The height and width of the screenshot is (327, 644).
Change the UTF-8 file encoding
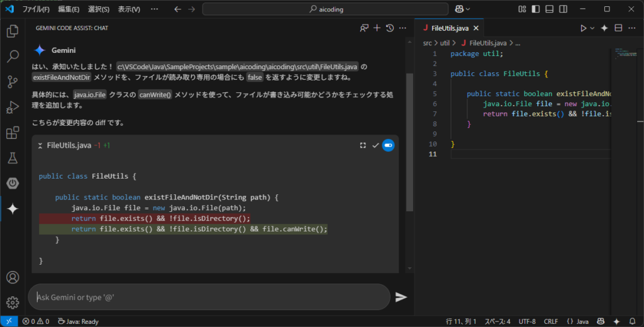[x=527, y=321]
